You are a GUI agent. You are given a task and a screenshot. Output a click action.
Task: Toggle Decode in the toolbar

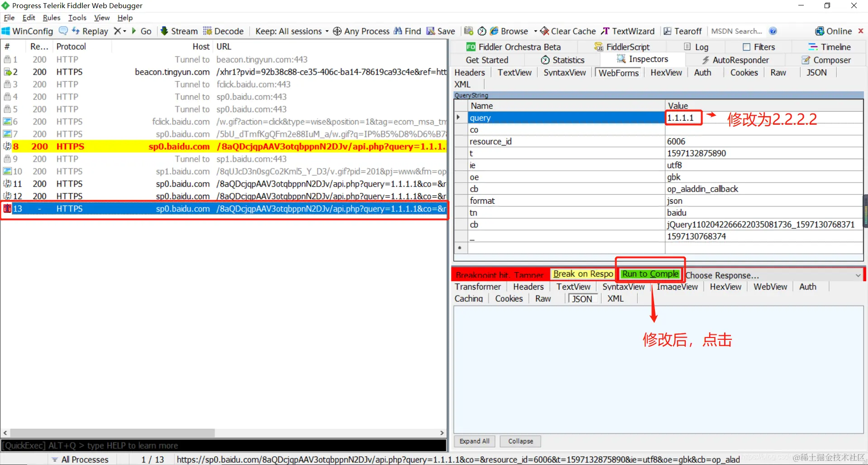223,31
